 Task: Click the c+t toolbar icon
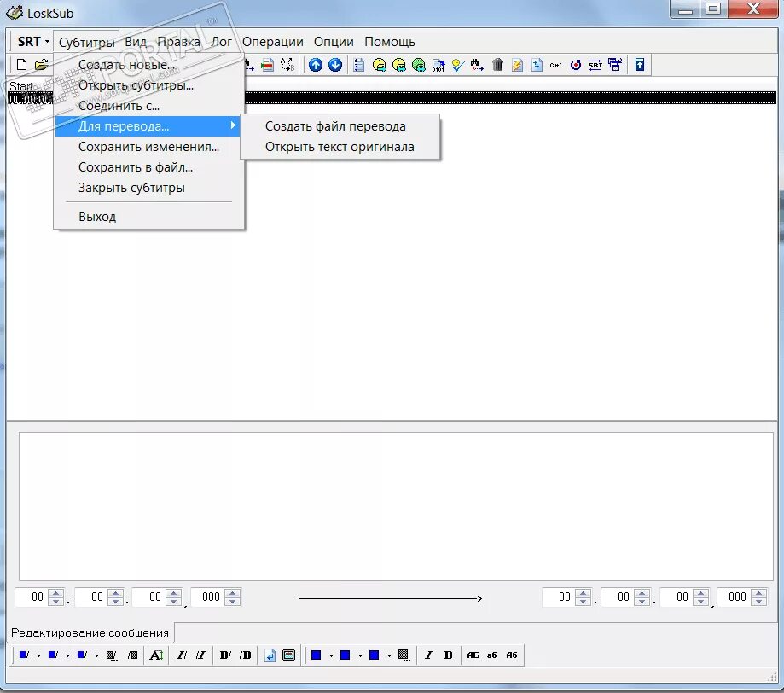point(555,65)
